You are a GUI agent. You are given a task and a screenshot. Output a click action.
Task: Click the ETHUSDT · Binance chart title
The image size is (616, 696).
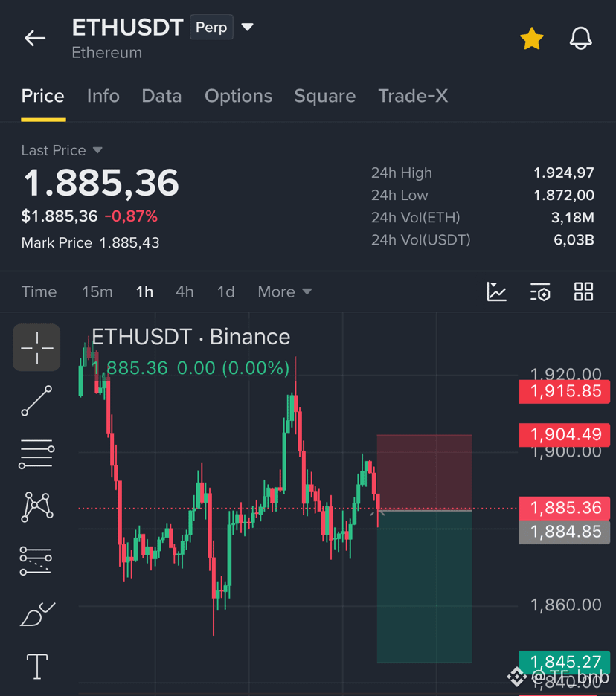click(191, 337)
